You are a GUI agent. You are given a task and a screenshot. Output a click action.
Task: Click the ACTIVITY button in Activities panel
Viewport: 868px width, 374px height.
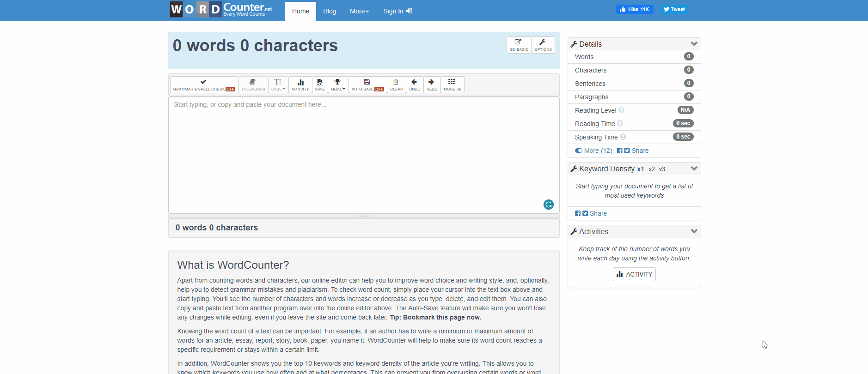click(634, 274)
